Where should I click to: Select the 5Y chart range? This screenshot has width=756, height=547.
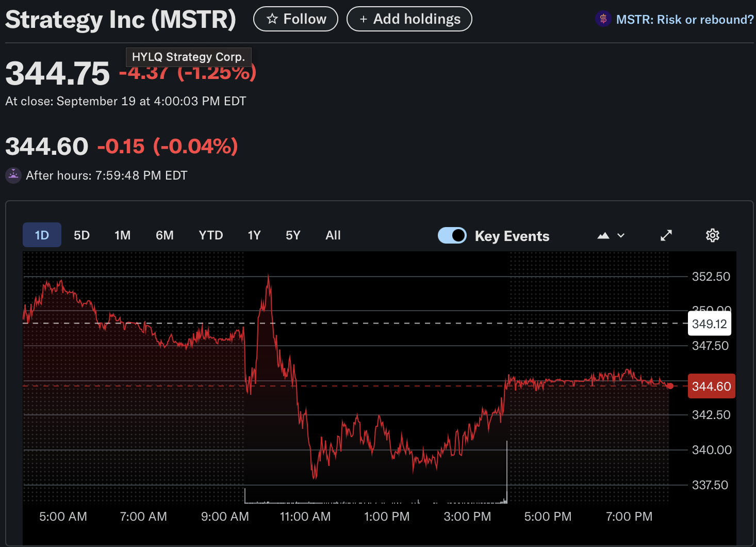[x=293, y=235]
